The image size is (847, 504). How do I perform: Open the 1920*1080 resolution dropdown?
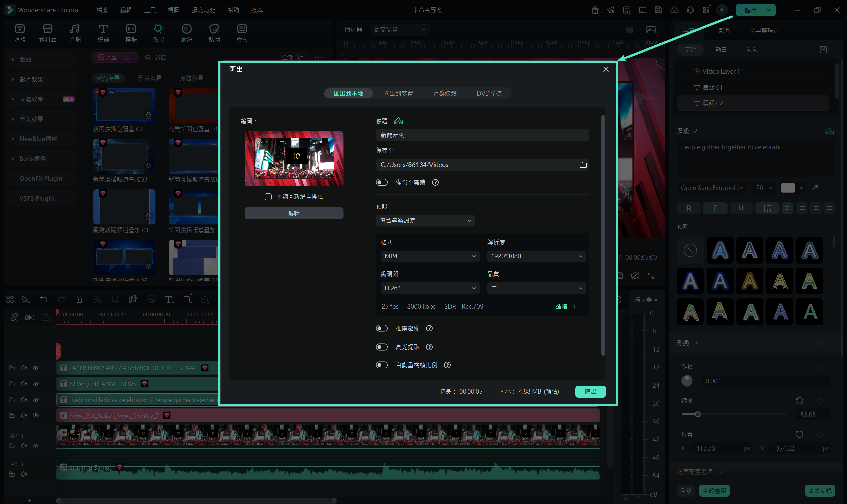click(x=536, y=256)
